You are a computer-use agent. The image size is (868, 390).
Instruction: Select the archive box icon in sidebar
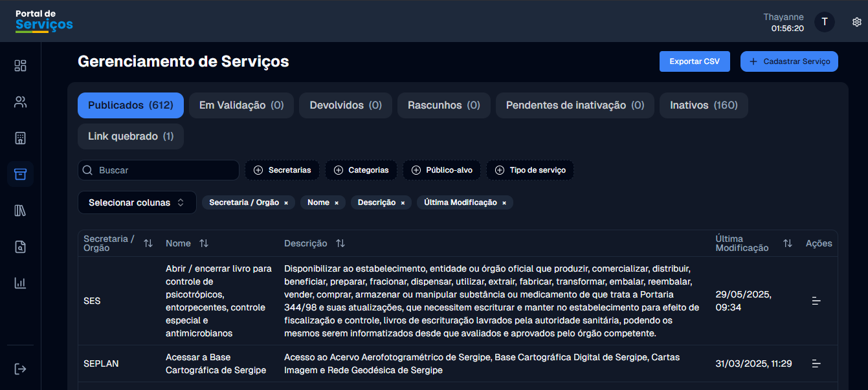click(x=20, y=174)
